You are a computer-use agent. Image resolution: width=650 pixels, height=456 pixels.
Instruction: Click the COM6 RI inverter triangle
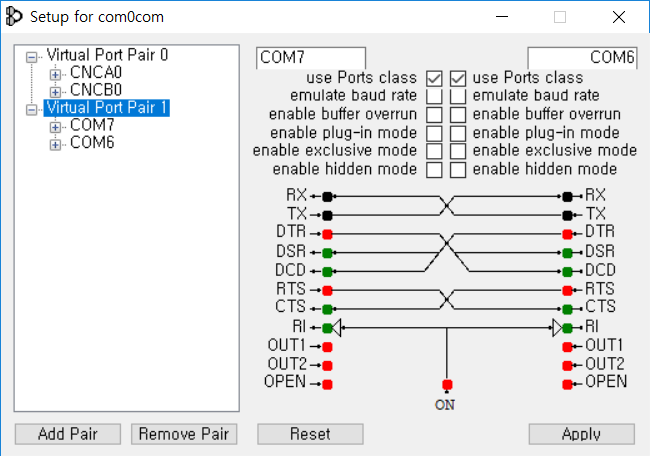coord(558,328)
